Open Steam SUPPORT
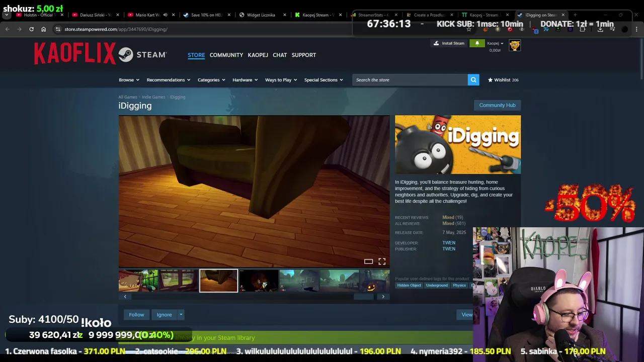This screenshot has height=362, width=644. [304, 55]
